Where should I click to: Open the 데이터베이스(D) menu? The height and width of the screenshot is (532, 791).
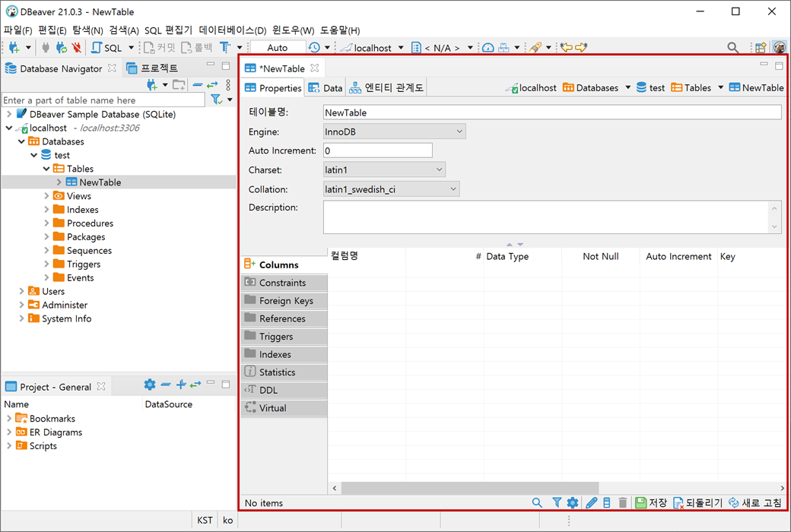pyautogui.click(x=233, y=30)
